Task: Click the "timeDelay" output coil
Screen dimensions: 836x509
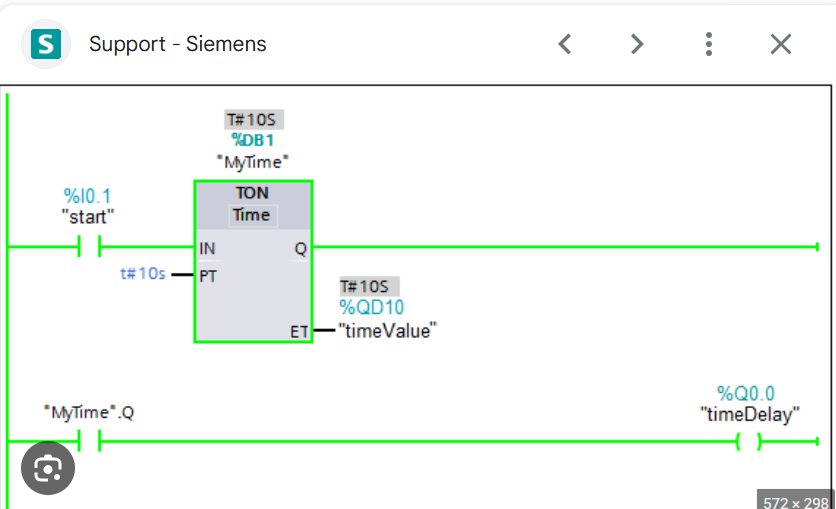Action: [x=749, y=441]
